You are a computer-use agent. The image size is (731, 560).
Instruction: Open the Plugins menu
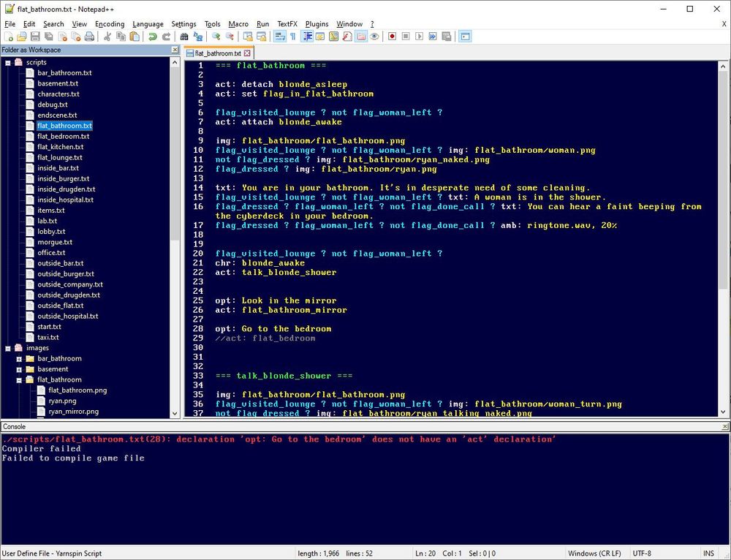317,24
